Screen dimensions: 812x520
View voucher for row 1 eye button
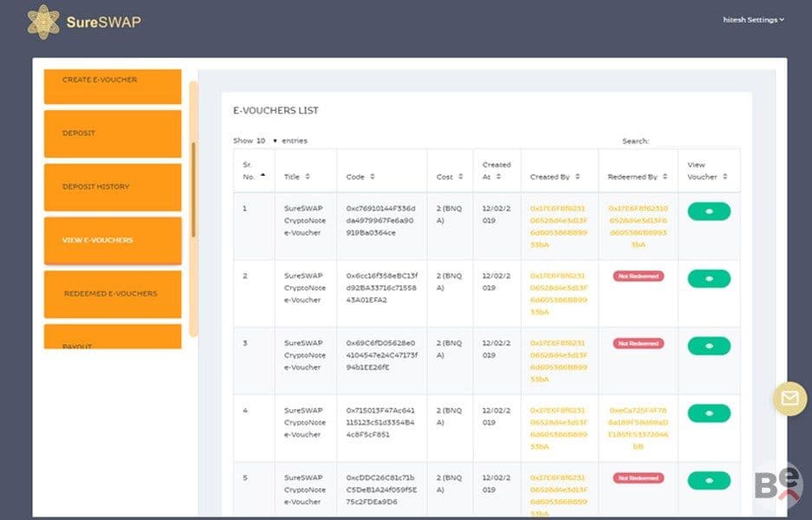tap(709, 211)
